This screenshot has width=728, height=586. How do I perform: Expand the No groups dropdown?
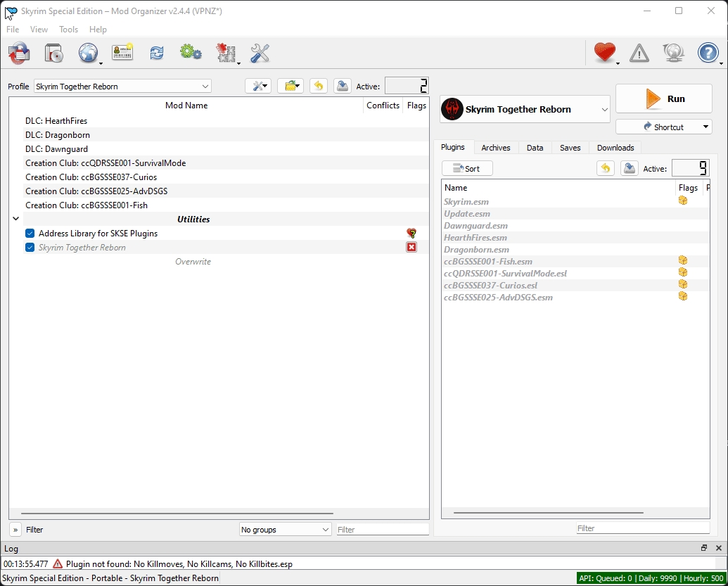[x=285, y=530]
